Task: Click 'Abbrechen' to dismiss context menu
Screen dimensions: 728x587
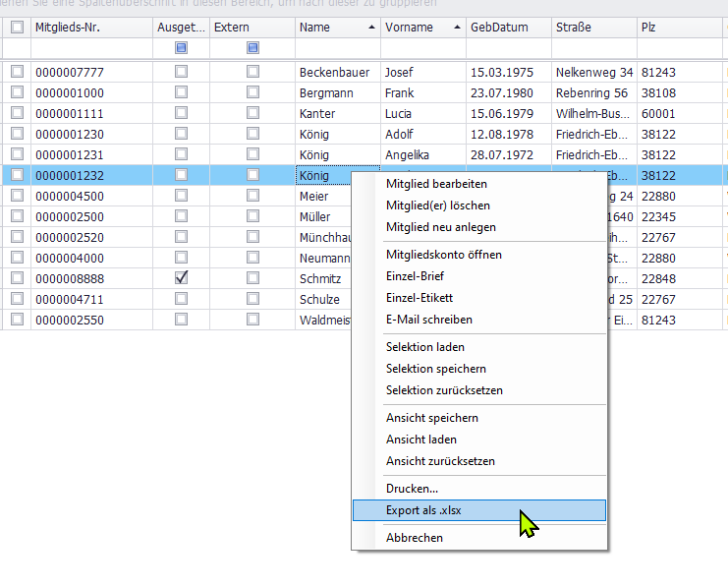Action: (415, 538)
